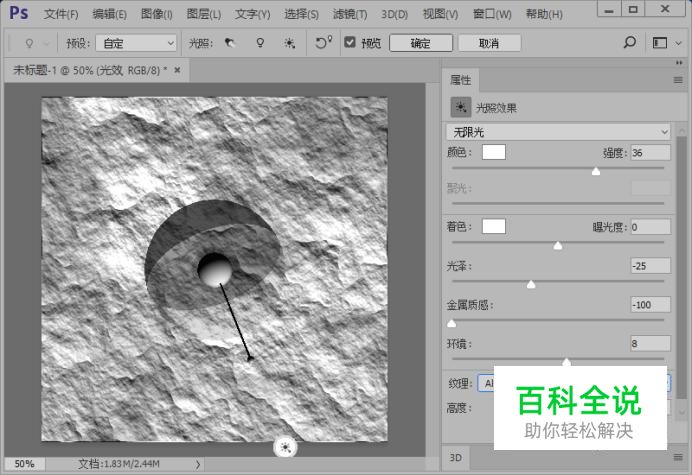The image size is (692, 475).
Task: Open the 编辑(E) menu
Action: (x=109, y=14)
